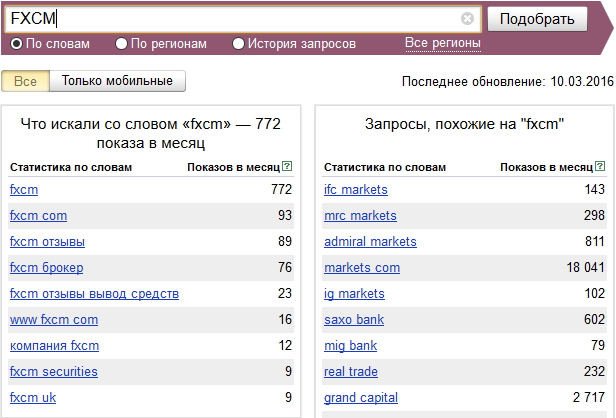Switch to the 'Все' tab
This screenshot has width=616, height=418.
pyautogui.click(x=26, y=81)
